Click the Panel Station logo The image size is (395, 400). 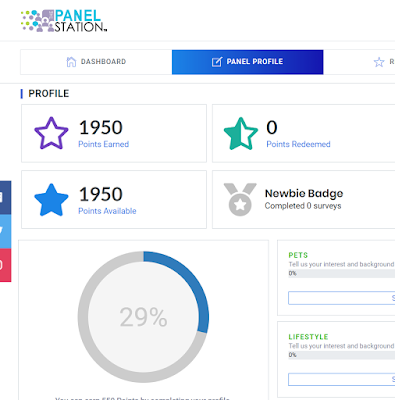[x=64, y=21]
